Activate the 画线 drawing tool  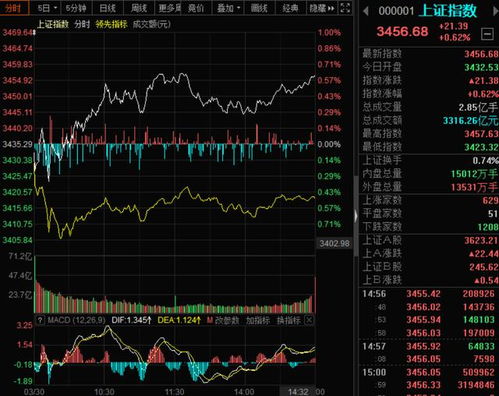(x=259, y=8)
